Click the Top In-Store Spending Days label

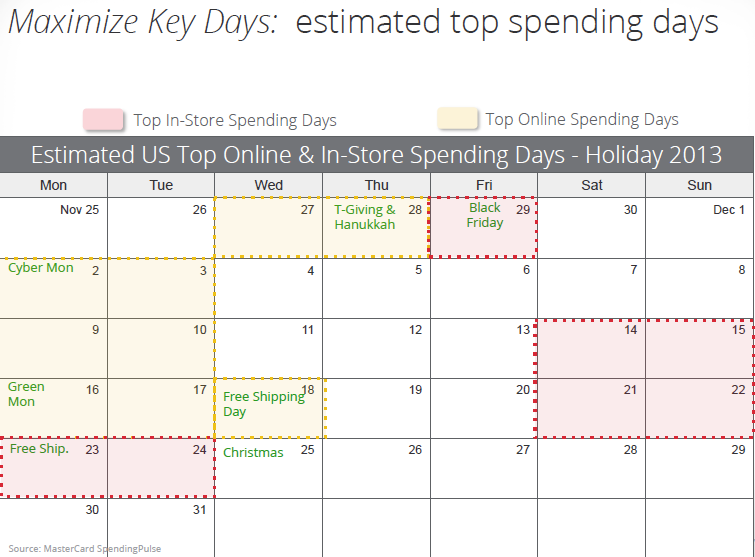coord(235,120)
